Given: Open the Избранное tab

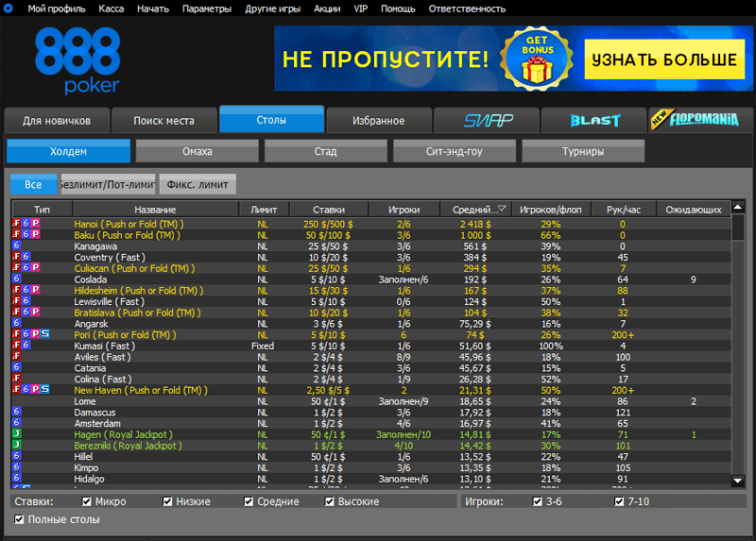Looking at the screenshot, I should pos(379,121).
